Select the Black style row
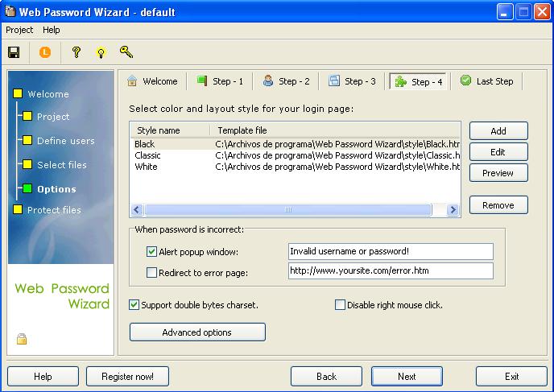 pos(295,144)
